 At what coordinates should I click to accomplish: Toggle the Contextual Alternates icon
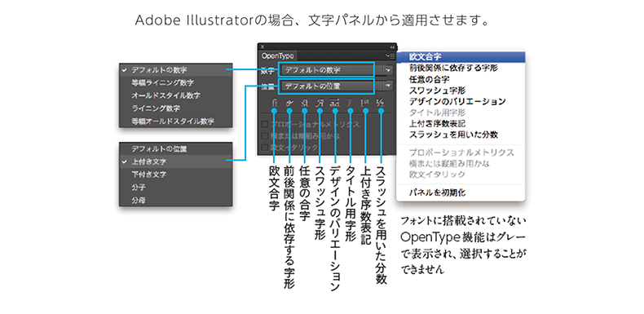pos(289,102)
